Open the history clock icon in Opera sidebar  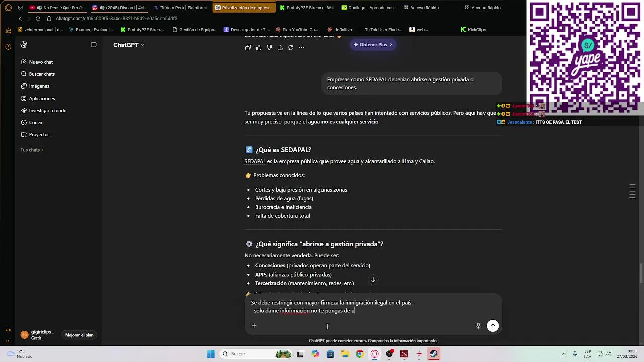pos(8,47)
